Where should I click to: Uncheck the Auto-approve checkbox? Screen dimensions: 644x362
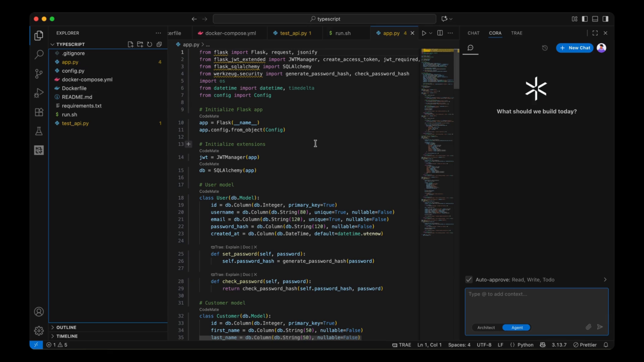point(468,279)
